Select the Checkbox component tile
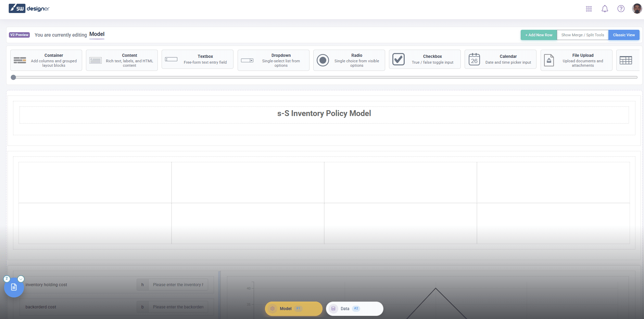 click(425, 60)
